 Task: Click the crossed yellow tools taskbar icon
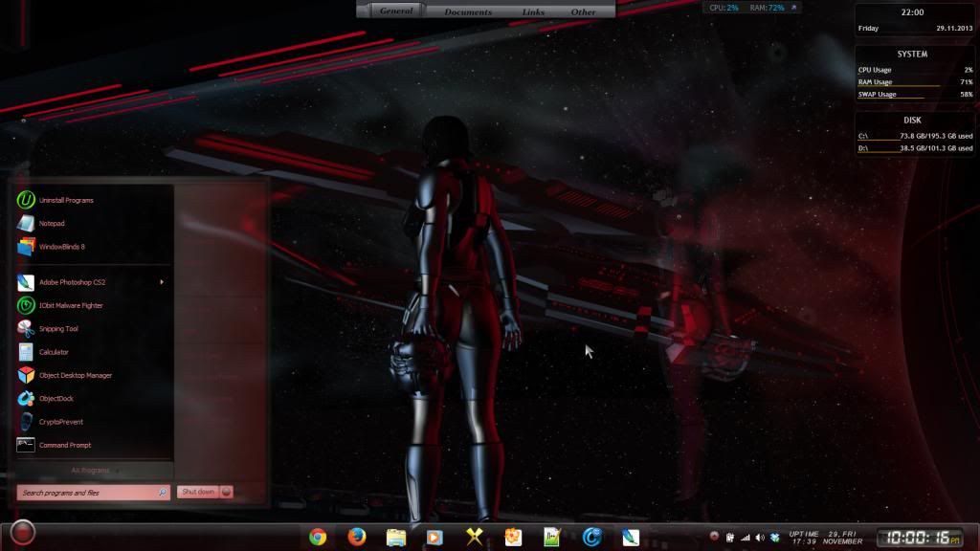click(x=475, y=537)
